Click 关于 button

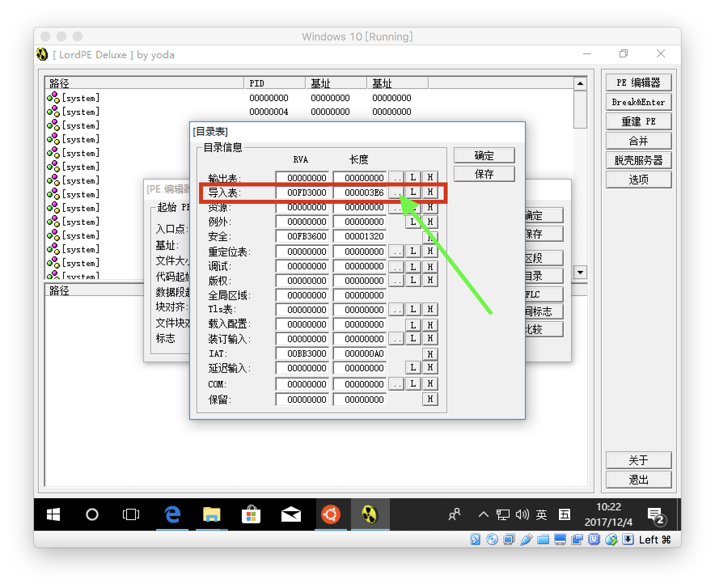coord(639,460)
